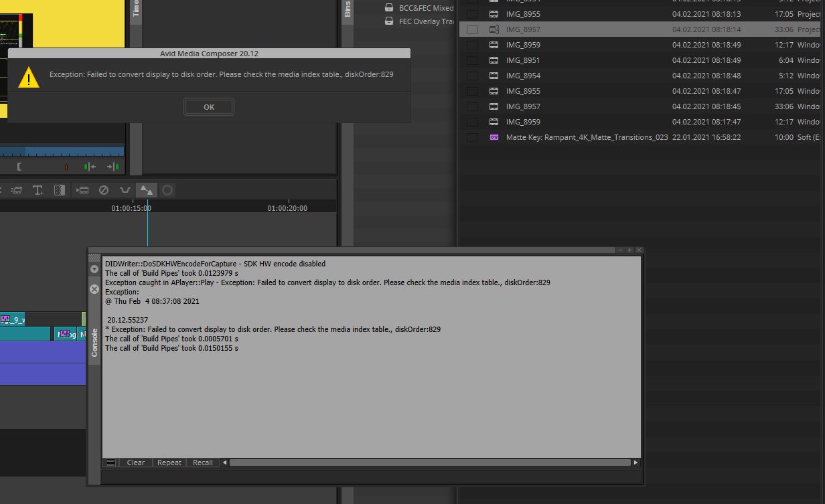Click Recall in the Console window
The image size is (825, 504).
point(203,463)
